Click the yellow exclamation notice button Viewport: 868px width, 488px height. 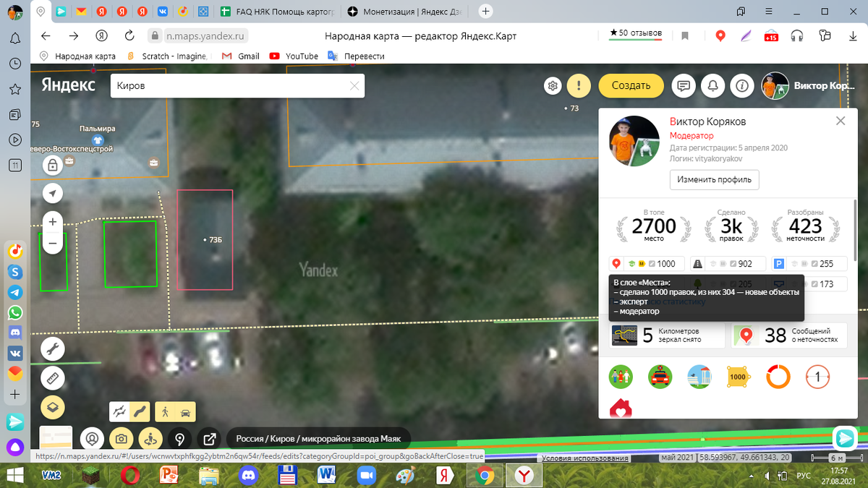pos(578,85)
